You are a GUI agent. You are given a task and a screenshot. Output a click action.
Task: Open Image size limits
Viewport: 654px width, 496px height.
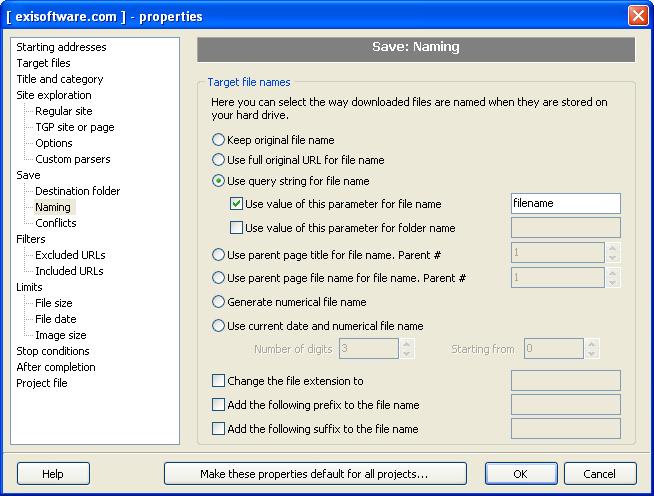coord(61,335)
